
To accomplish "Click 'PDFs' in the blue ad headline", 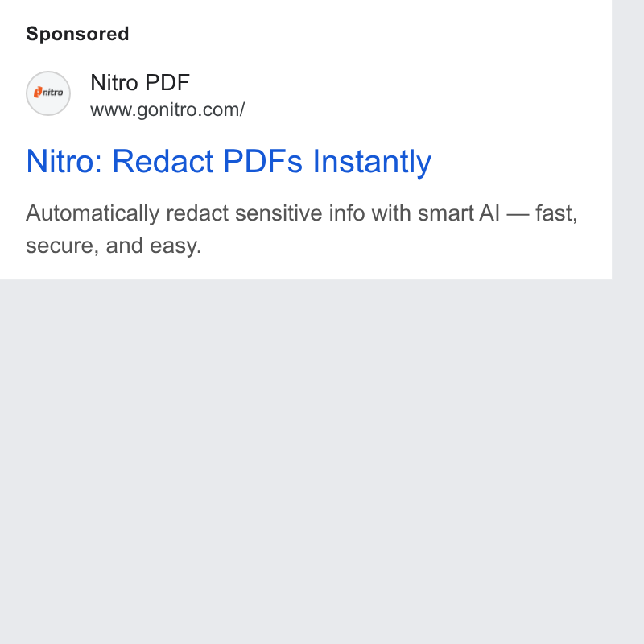I will (263, 161).
